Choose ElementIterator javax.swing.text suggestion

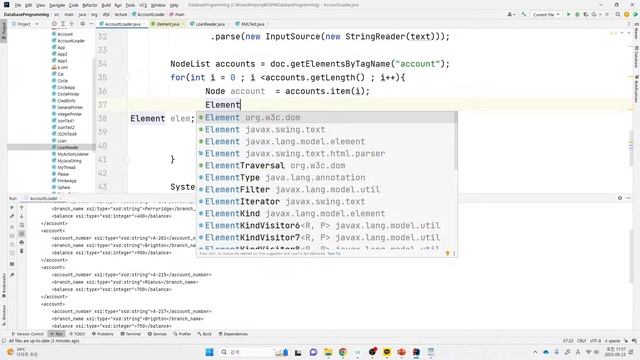coord(327,202)
